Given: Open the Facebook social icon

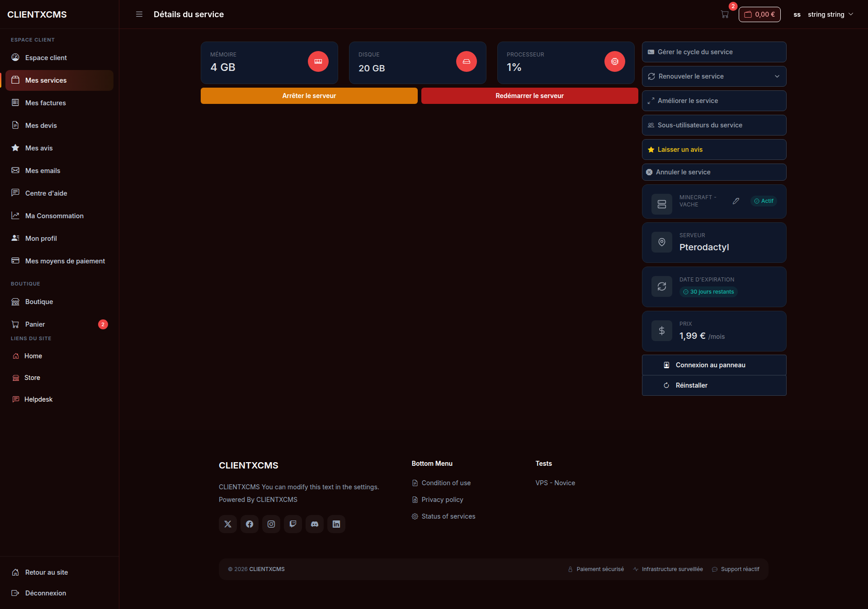Looking at the screenshot, I should tap(250, 524).
